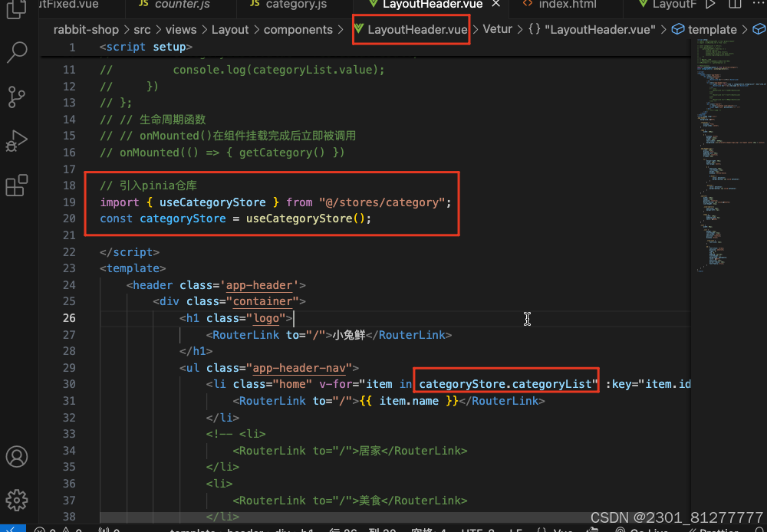Open the Explorer view icon

click(x=17, y=10)
